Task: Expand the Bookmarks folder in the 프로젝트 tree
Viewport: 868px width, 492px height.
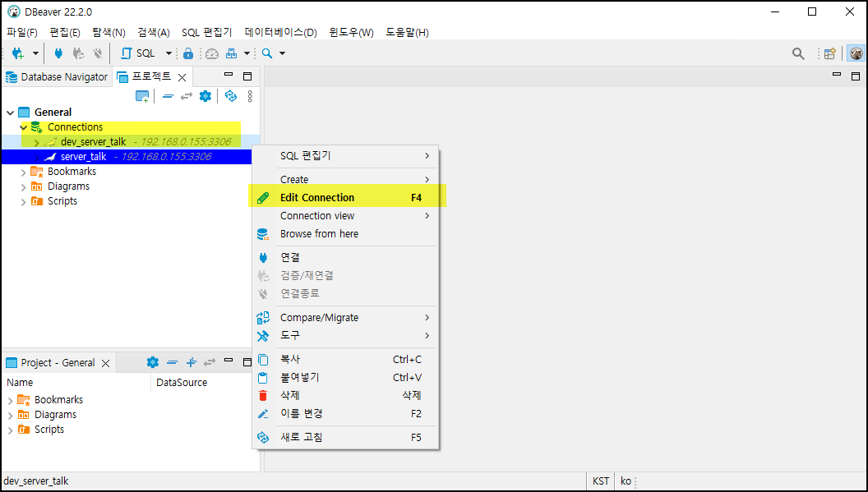Action: point(23,172)
